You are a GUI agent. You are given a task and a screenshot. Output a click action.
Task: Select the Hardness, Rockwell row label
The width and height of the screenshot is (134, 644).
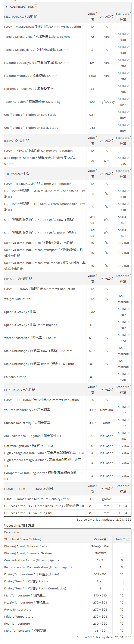(x=29, y=89)
